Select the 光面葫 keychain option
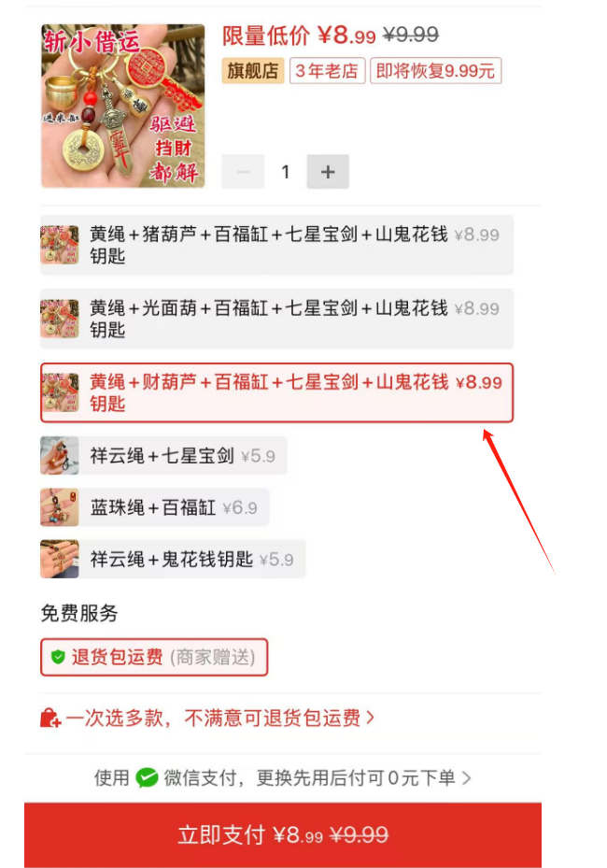The width and height of the screenshot is (607, 868). (276, 319)
